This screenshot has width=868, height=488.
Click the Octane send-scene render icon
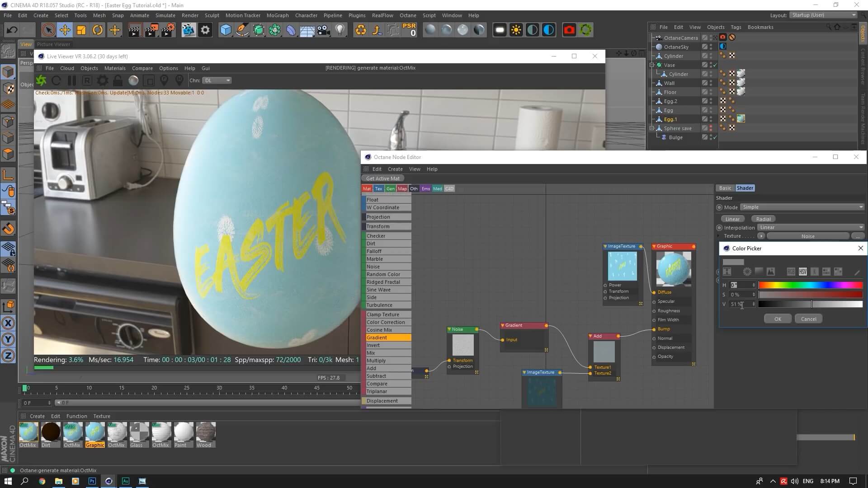click(x=41, y=80)
